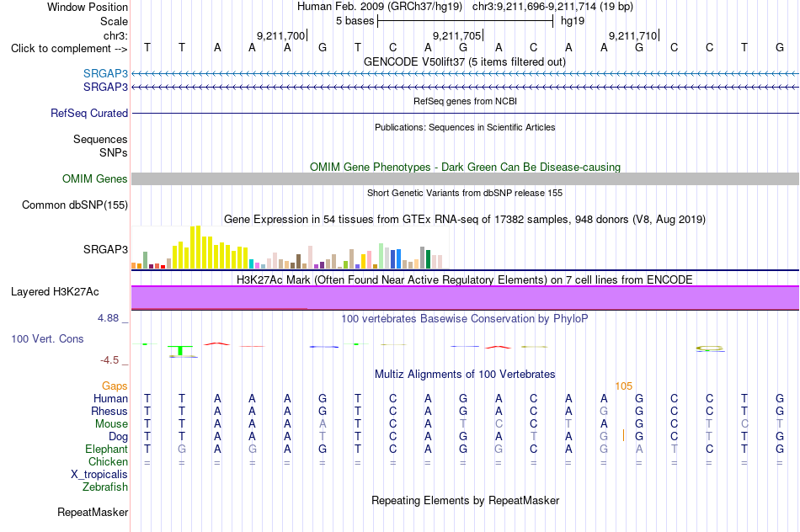The width and height of the screenshot is (800, 532).
Task: Click the Dog alignment row label
Action: pyautogui.click(x=118, y=437)
